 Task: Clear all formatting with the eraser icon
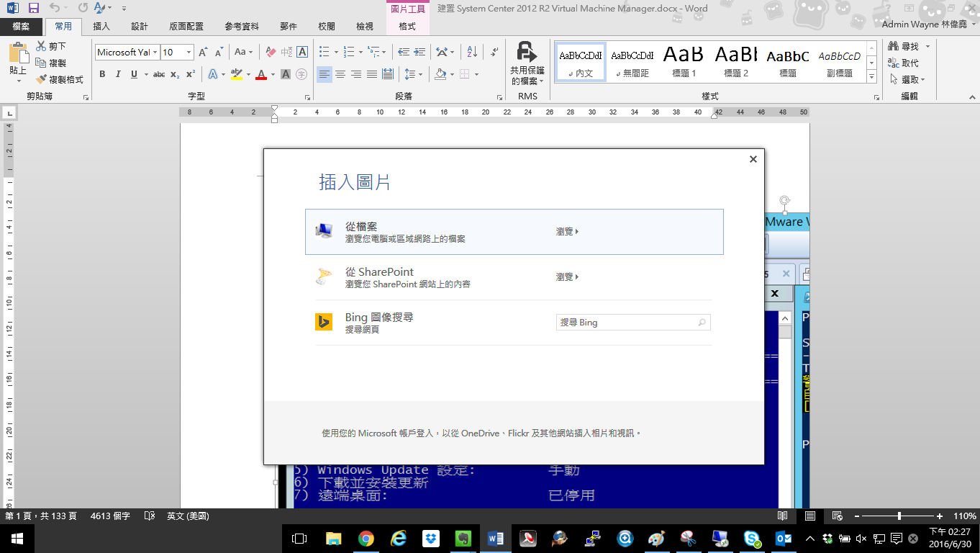coord(271,52)
